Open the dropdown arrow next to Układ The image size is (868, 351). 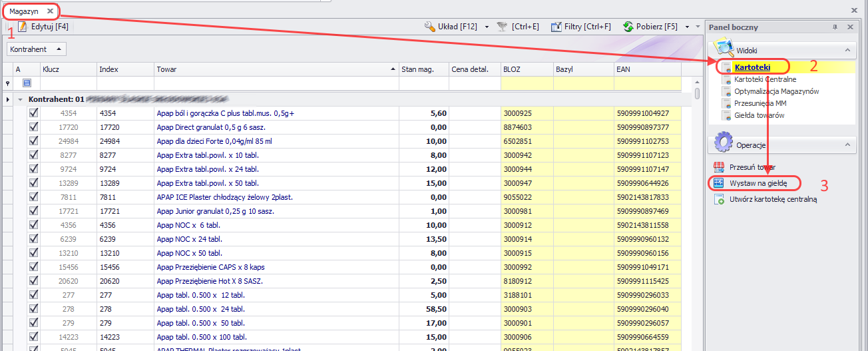tap(487, 27)
